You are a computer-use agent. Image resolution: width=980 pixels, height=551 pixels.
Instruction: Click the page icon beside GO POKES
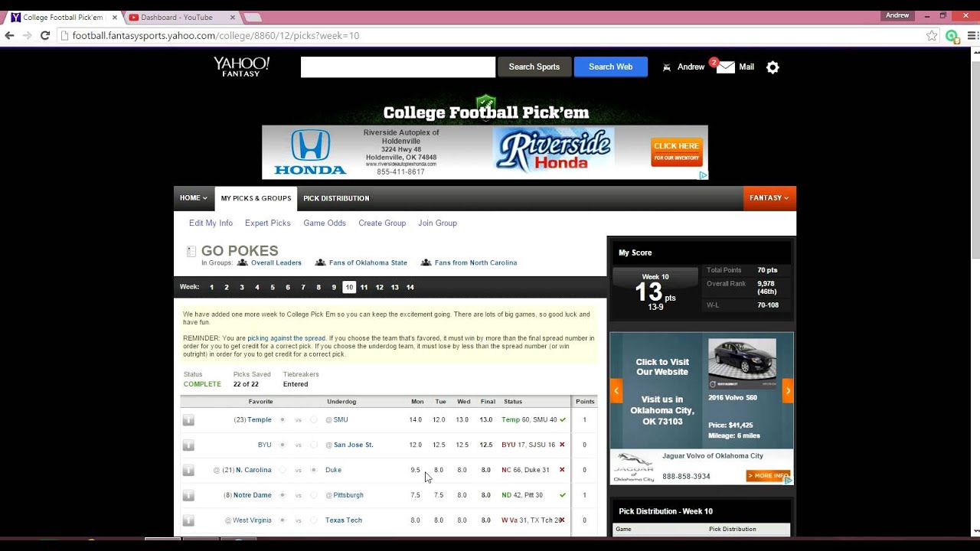point(191,251)
